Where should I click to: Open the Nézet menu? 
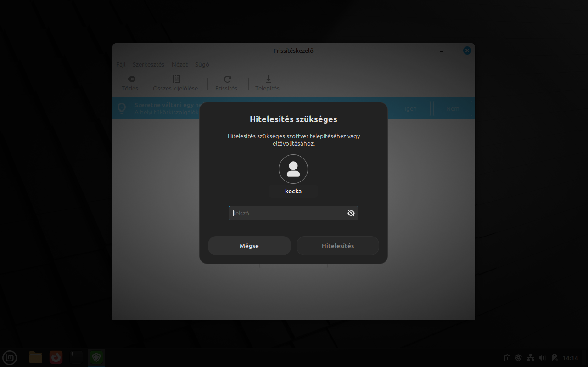179,64
